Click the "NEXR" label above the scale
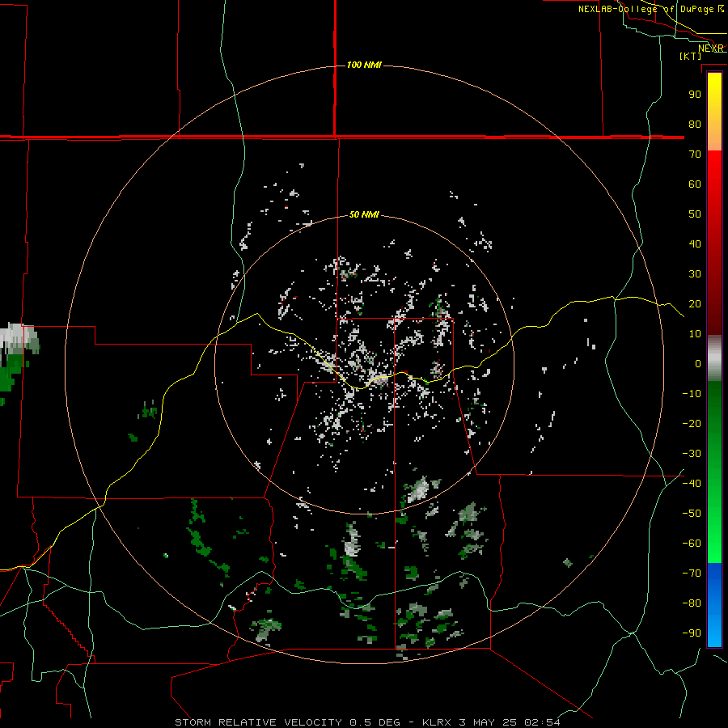728x728 pixels. point(710,49)
